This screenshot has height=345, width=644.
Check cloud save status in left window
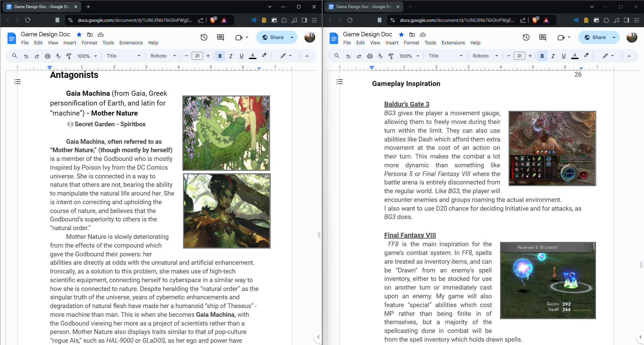[100, 34]
